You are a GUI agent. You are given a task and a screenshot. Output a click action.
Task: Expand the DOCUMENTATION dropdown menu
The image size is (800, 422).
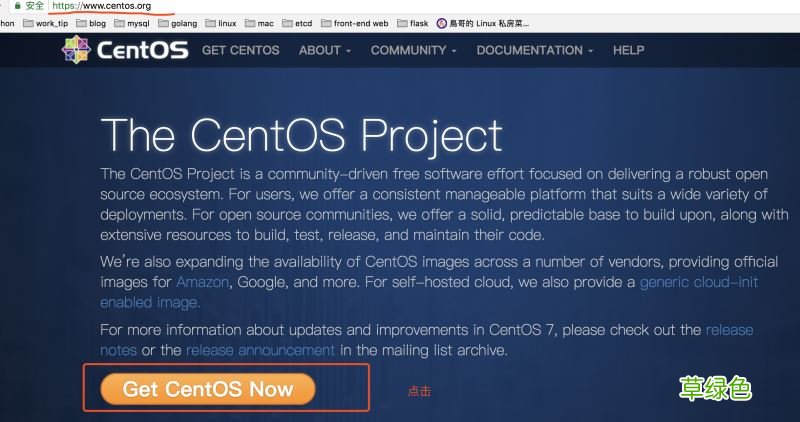(534, 50)
